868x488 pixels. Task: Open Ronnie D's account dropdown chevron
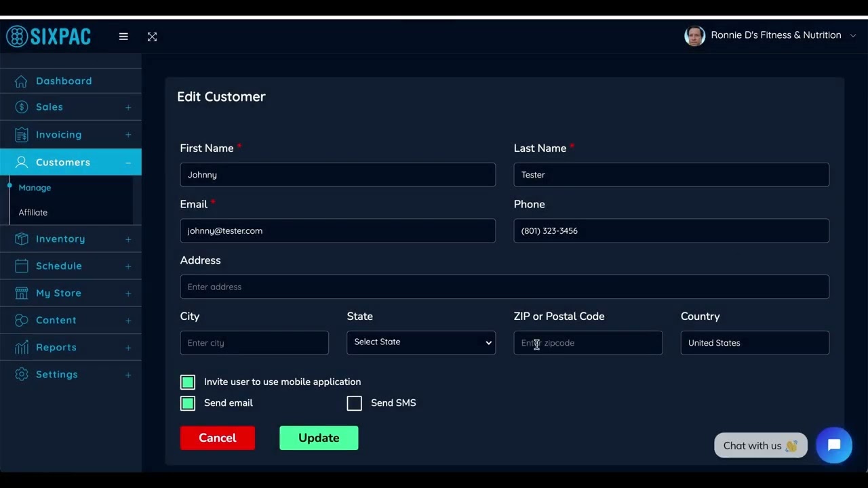coord(853,36)
